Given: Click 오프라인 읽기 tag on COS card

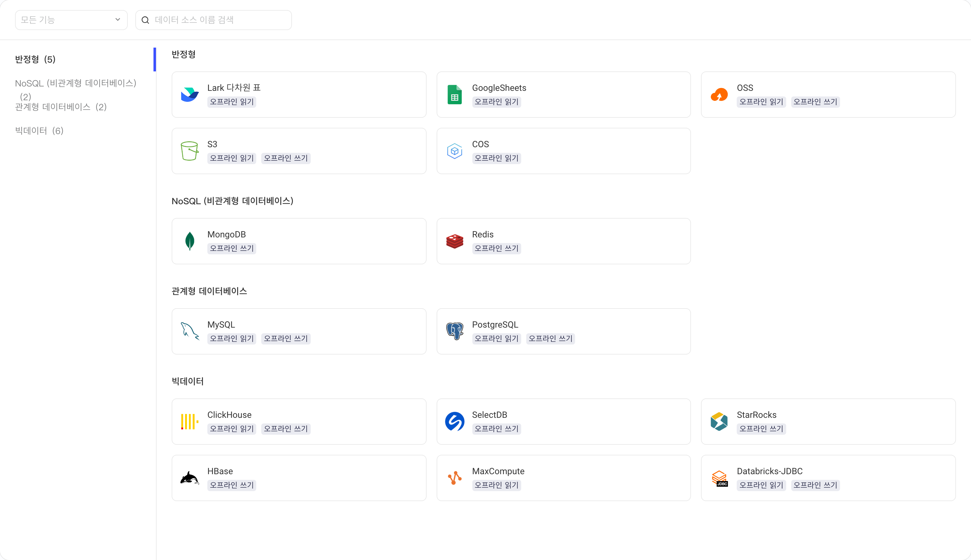Looking at the screenshot, I should click(496, 158).
